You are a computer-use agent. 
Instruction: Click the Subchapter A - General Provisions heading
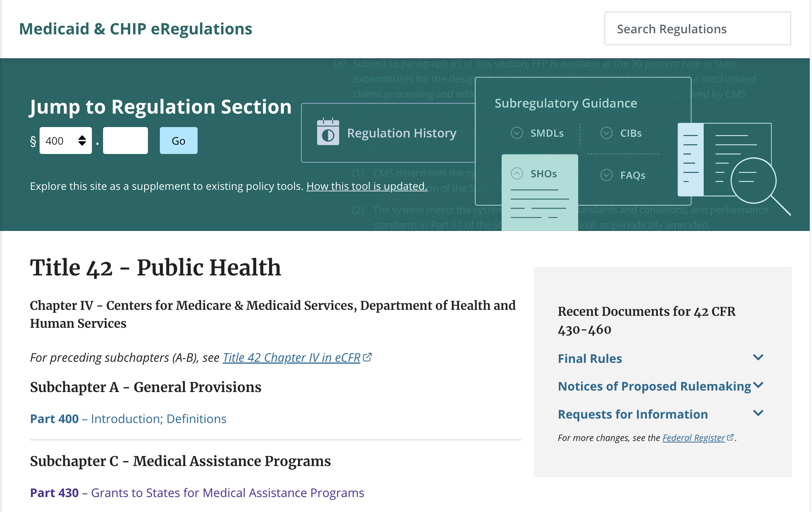146,387
